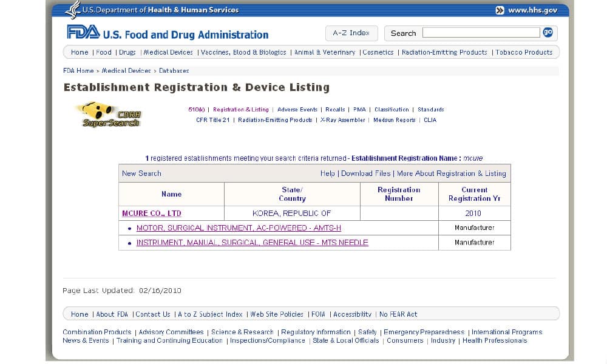The image size is (607, 364).
Task: Select the 2010 registration year cell
Action: coord(474,214)
